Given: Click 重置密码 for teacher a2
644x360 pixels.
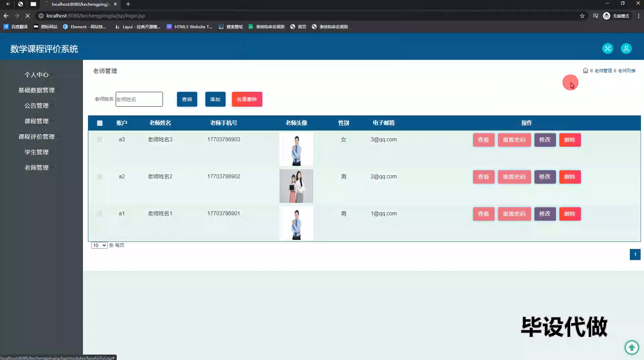Looking at the screenshot, I should (x=514, y=177).
